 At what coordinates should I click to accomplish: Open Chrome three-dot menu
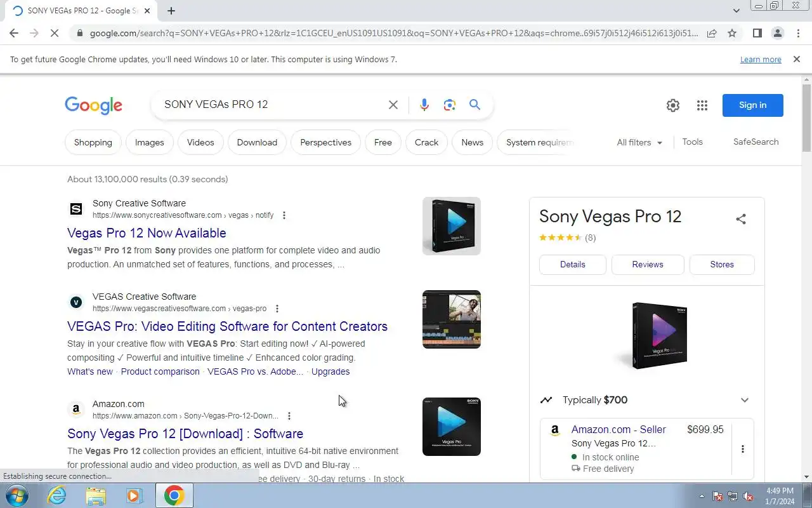point(798,33)
